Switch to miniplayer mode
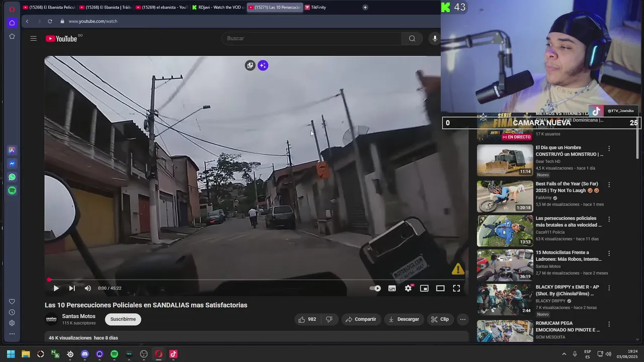Viewport: 644px width, 362px height. tap(424, 288)
